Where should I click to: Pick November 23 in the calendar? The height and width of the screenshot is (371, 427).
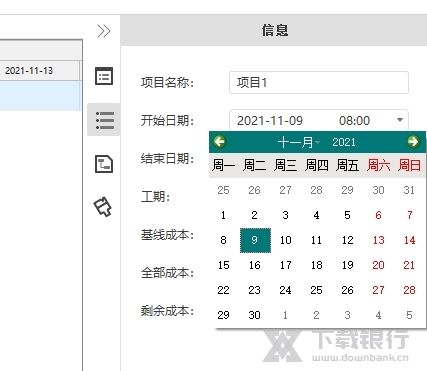[x=255, y=290]
